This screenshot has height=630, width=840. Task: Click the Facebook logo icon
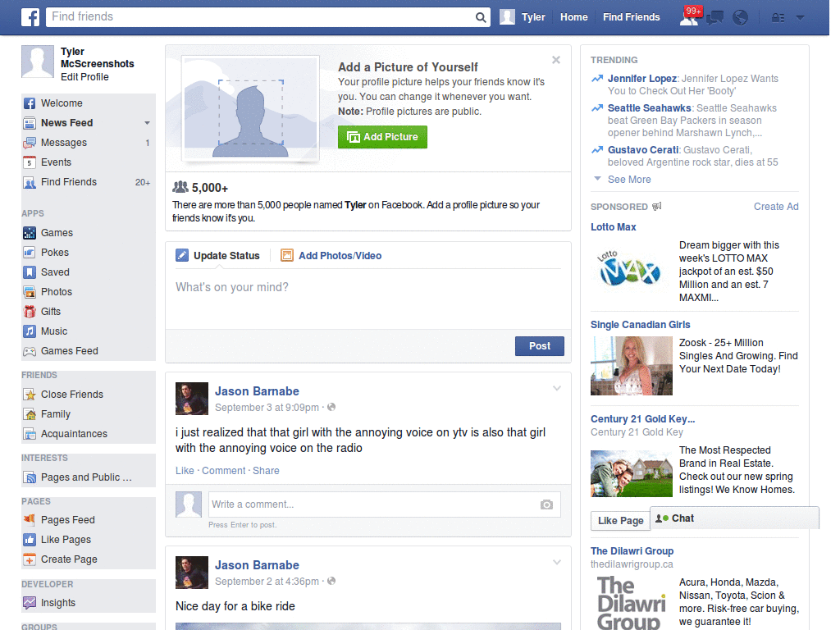click(30, 17)
